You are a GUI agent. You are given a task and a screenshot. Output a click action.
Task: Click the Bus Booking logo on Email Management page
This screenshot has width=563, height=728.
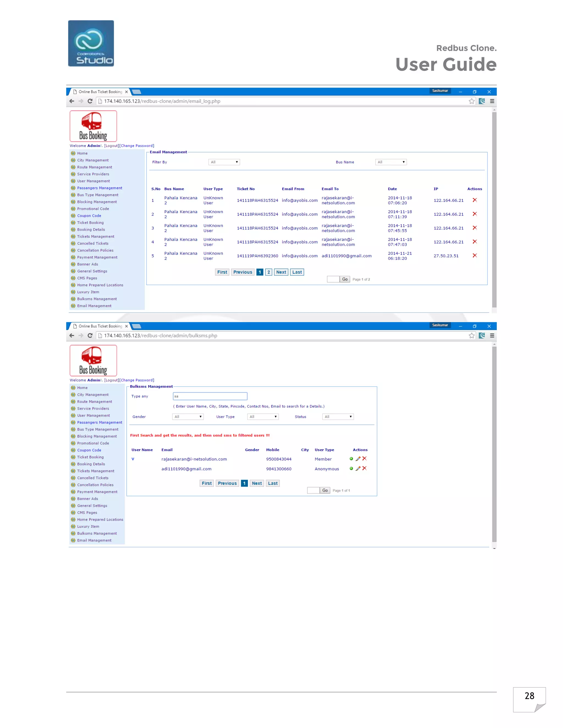pyautogui.click(x=93, y=126)
